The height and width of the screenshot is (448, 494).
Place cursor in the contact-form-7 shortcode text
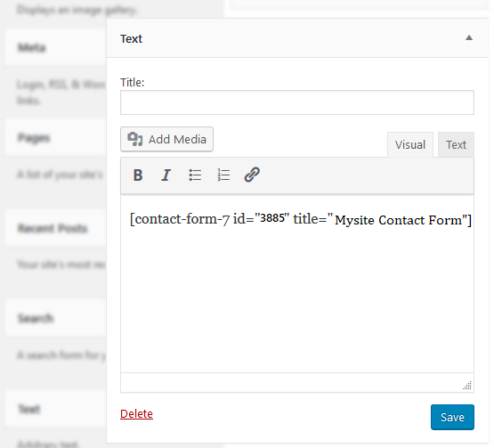coord(301,219)
